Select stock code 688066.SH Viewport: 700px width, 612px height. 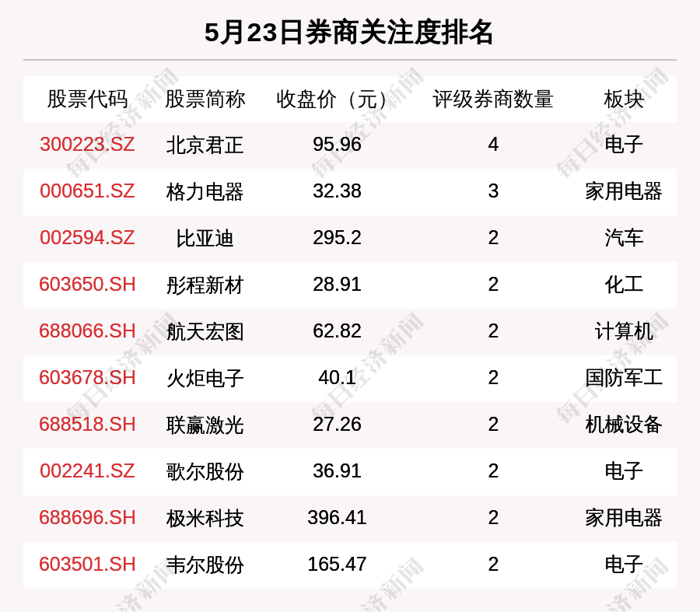coord(87,331)
